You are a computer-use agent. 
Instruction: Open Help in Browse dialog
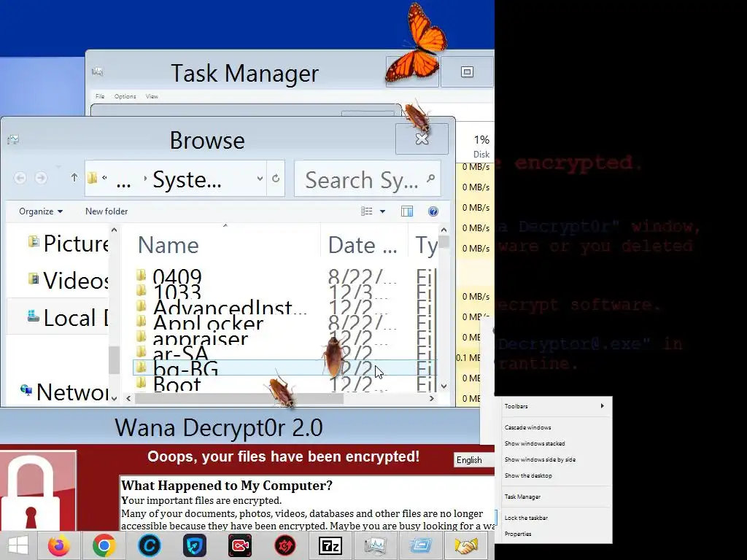coord(433,211)
